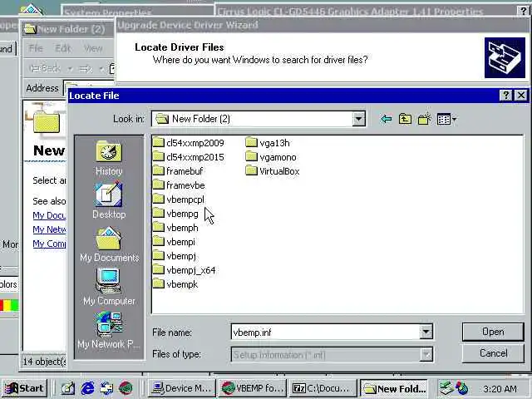Expand the File name dropdown arrow
Viewport: 532px width, 399px height.
tap(426, 332)
